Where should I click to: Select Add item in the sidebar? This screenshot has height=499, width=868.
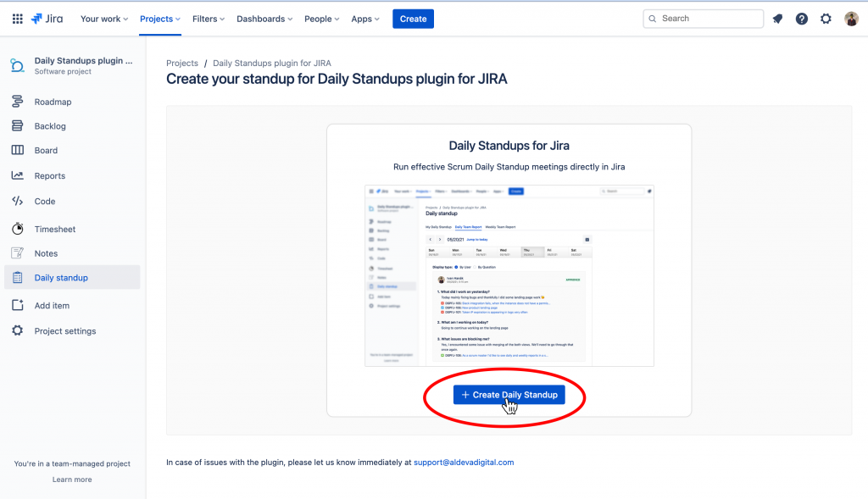point(73,305)
